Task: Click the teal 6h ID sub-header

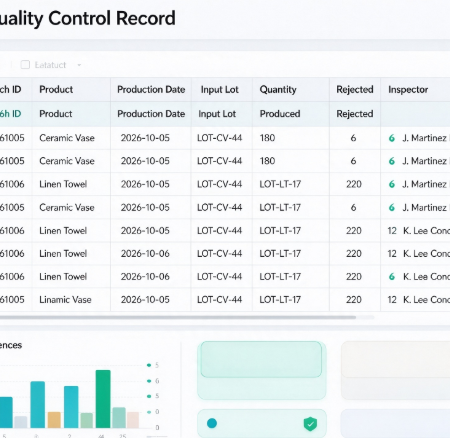Action: point(10,114)
